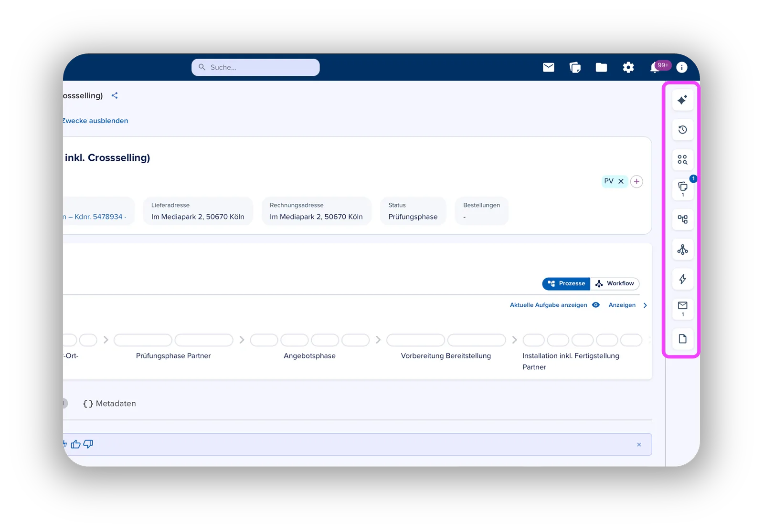Open the history clock icon in sidebar
Screen dimensions: 764x532
pyautogui.click(x=683, y=130)
